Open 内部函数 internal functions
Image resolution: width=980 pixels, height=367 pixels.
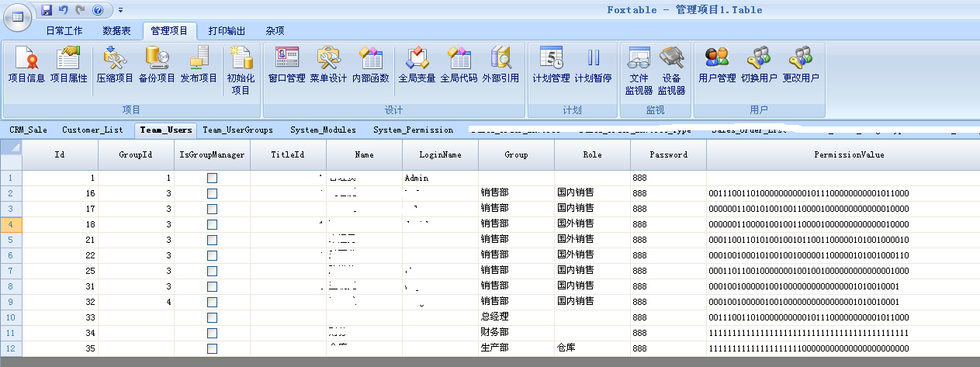click(x=370, y=65)
